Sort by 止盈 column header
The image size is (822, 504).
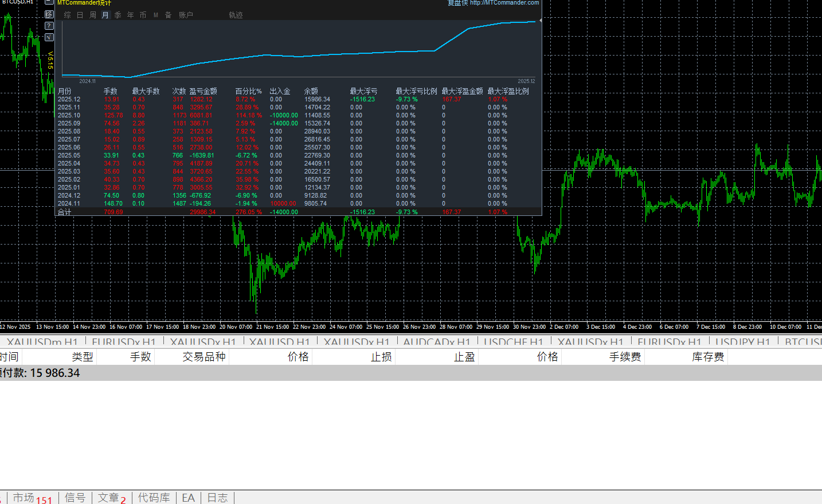[x=464, y=357]
